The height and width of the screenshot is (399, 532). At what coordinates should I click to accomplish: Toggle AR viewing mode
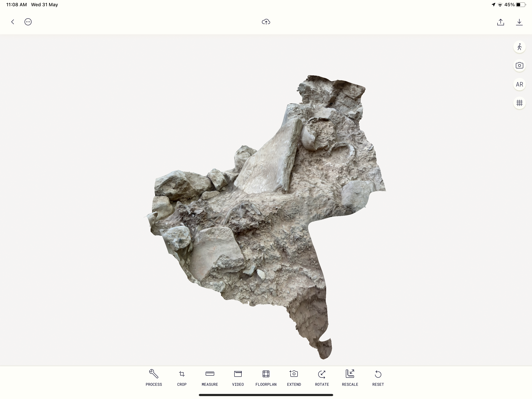(x=519, y=85)
